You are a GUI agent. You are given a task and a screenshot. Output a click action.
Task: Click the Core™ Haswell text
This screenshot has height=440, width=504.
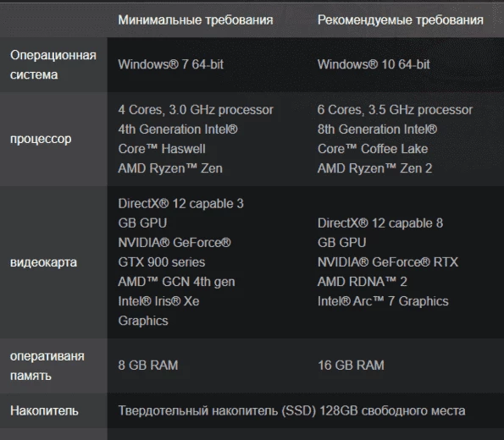coord(162,149)
